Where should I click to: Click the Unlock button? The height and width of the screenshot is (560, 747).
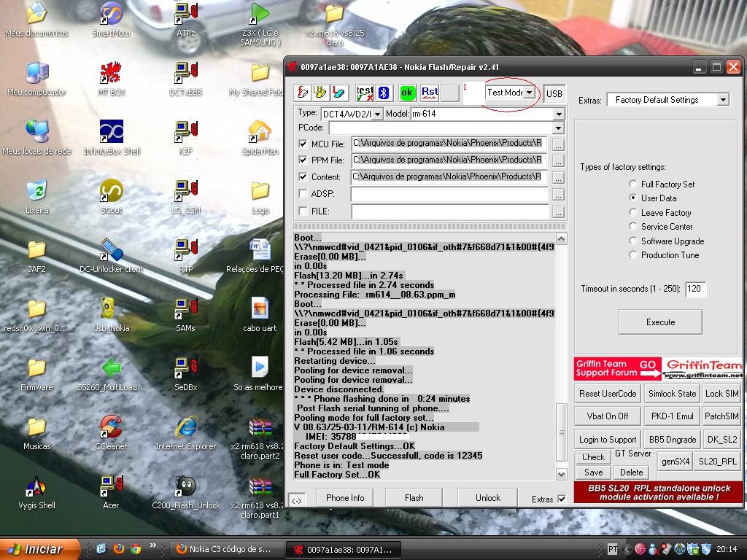click(488, 497)
